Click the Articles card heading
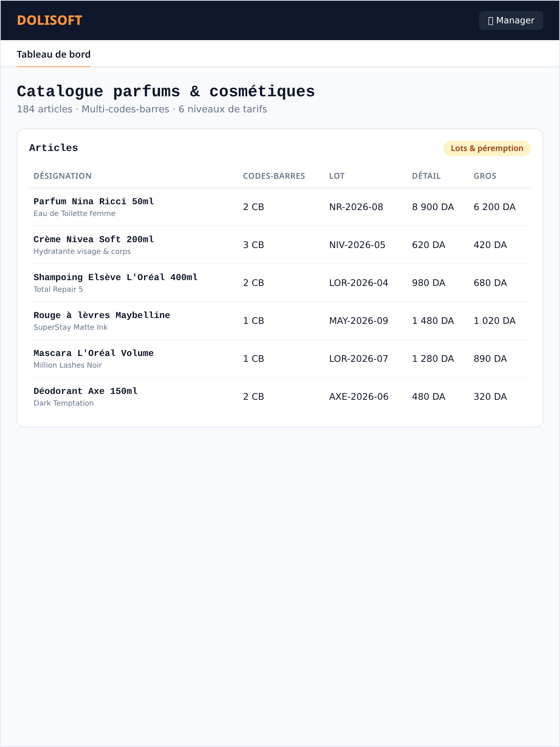The image size is (560, 747). tap(54, 148)
